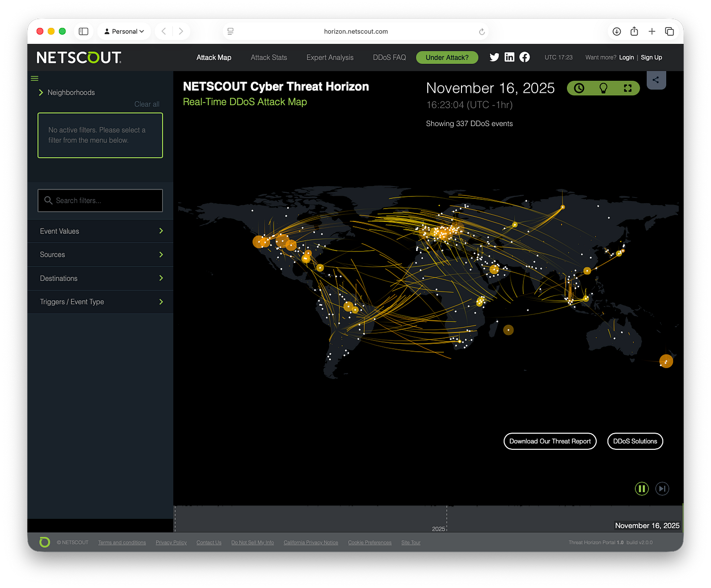Click the clock time-range icon
Viewport: 711px width, 588px height.
point(579,88)
